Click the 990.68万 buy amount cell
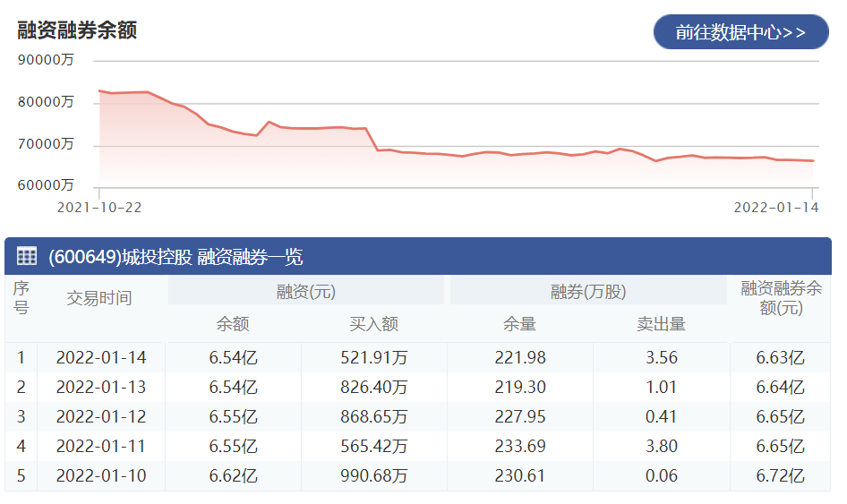The height and width of the screenshot is (504, 847). pyautogui.click(x=373, y=476)
